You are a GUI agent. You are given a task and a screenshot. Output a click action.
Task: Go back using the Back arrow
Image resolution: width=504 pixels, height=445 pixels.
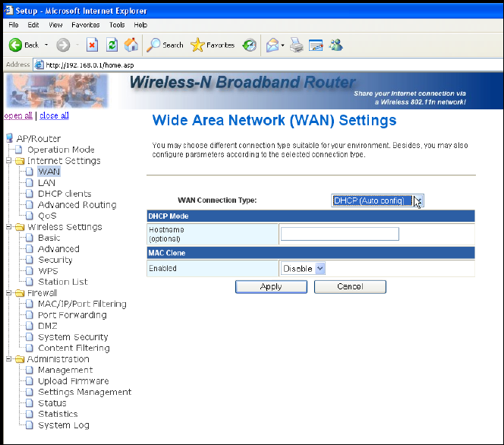pyautogui.click(x=15, y=45)
